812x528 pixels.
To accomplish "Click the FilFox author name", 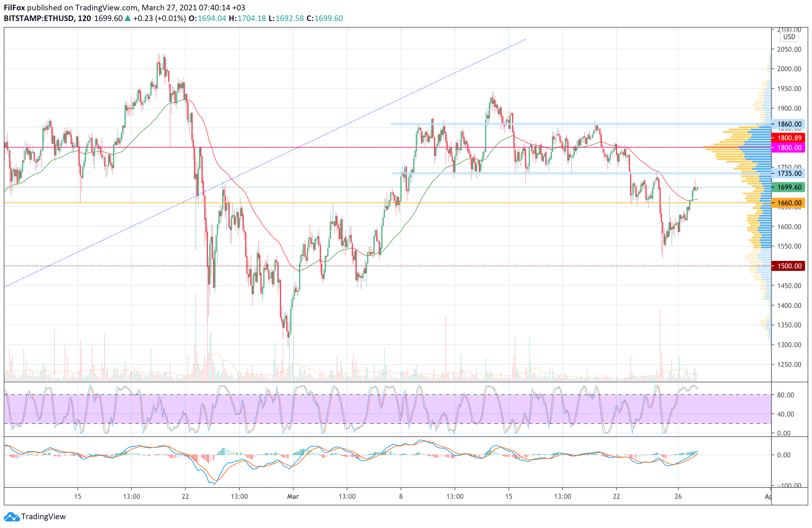I will tap(14, 8).
